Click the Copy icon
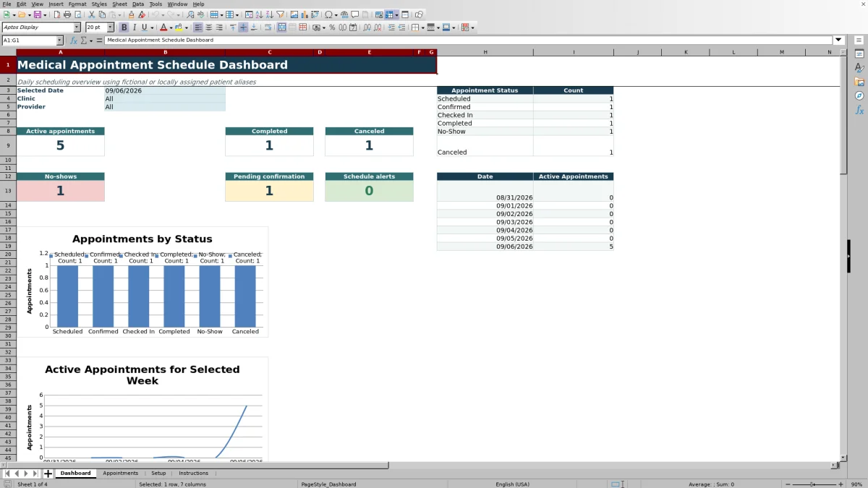 [x=102, y=14]
